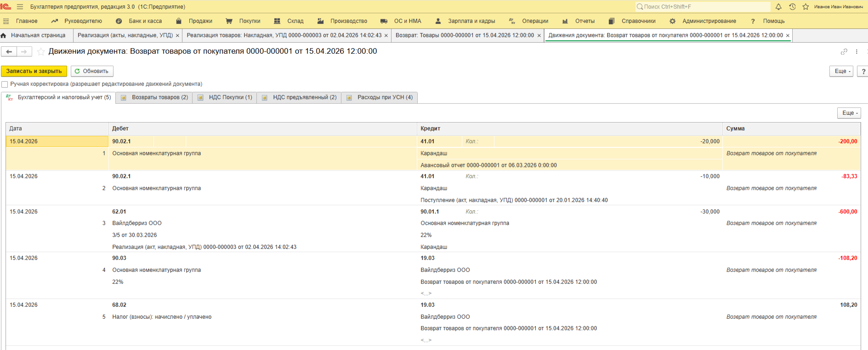
Task: Click the back navigation arrow
Action: point(9,52)
